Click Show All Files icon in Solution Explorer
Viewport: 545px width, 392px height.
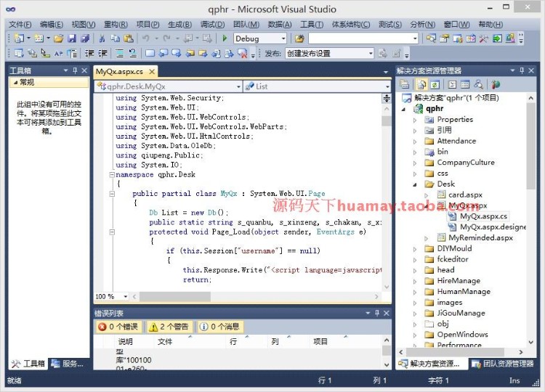tap(421, 84)
